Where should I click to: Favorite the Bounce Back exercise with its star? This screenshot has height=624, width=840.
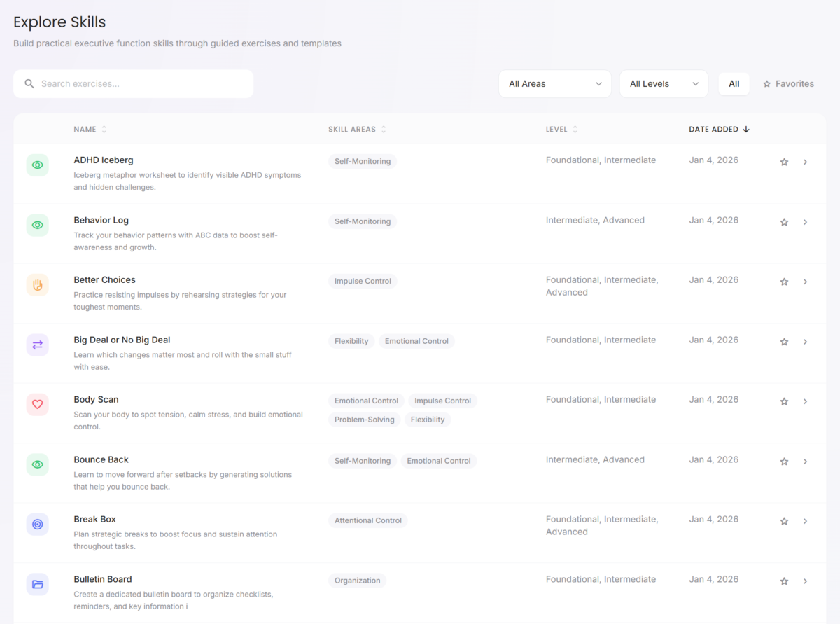(784, 462)
